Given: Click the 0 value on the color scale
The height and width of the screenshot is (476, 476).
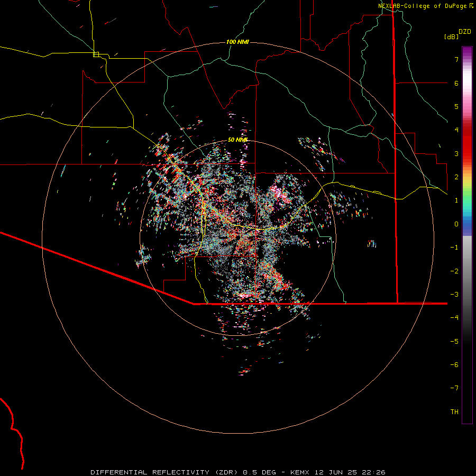Looking at the screenshot, I should pyautogui.click(x=456, y=224).
